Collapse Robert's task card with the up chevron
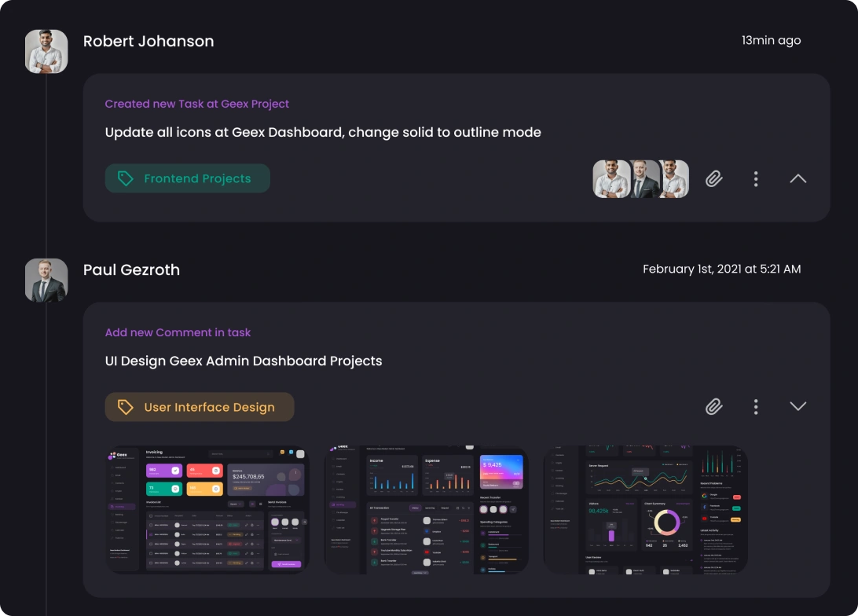This screenshot has width=858, height=616. click(797, 178)
